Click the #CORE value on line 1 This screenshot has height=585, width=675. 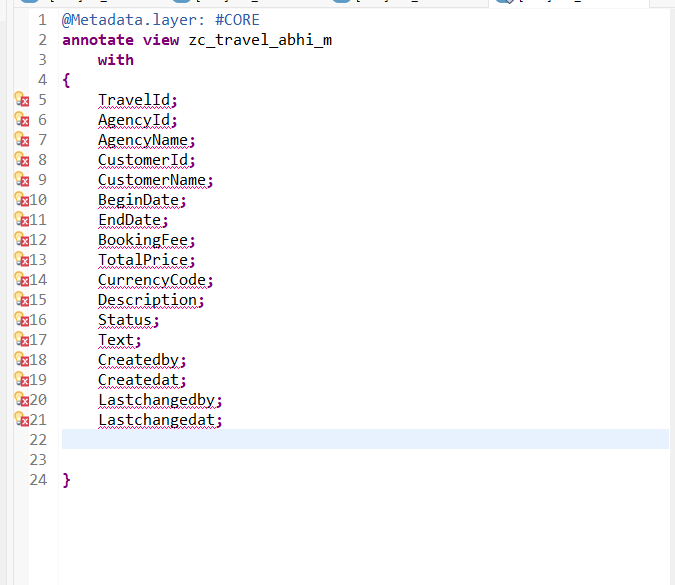pos(237,20)
